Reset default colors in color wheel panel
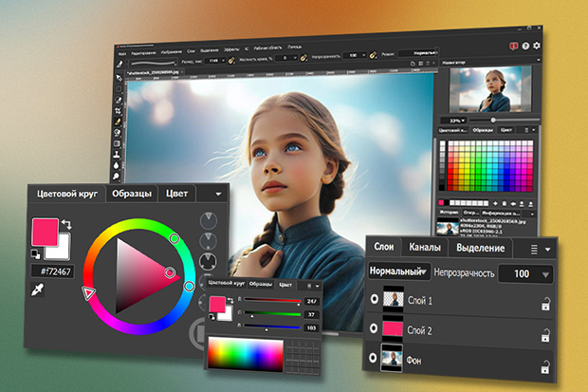 click(x=36, y=254)
